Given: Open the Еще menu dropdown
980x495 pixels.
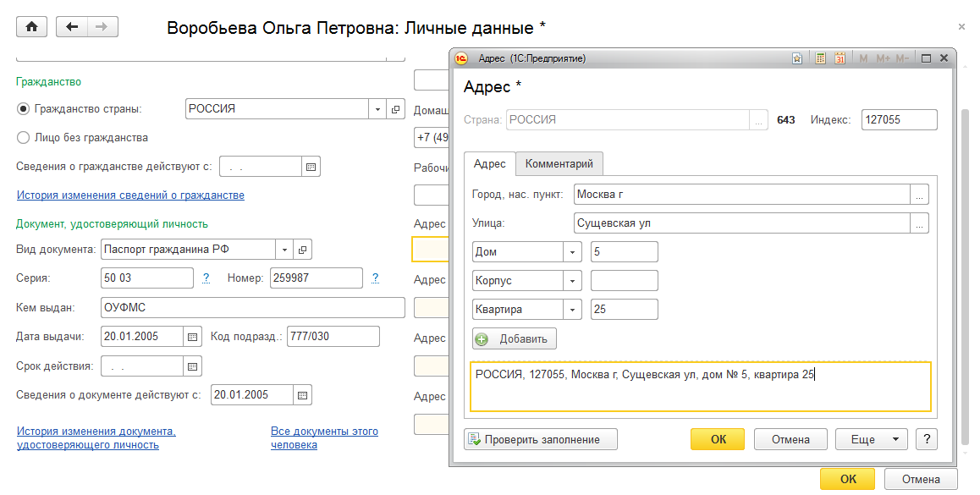Looking at the screenshot, I should point(871,439).
